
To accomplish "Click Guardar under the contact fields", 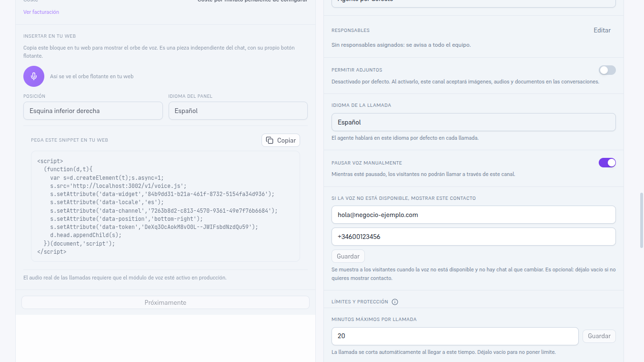I will click(x=348, y=256).
